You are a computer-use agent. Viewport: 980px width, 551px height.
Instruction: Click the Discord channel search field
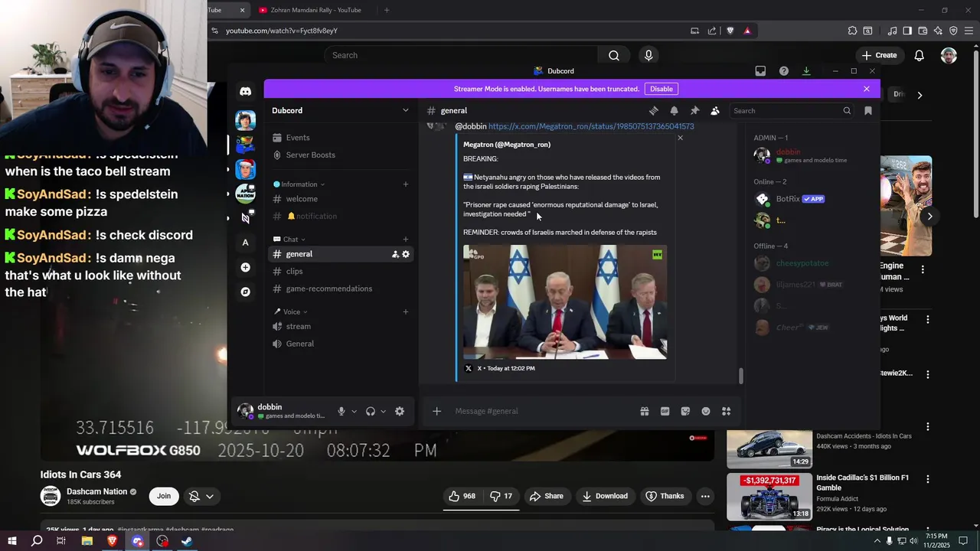792,111
